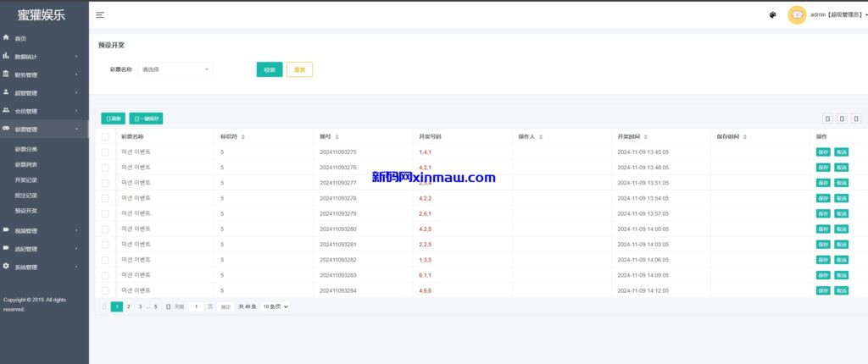Screen dimensions: 868x364
Task: Sort table by the 开奖时间 column arrows
Action: [x=645, y=136]
